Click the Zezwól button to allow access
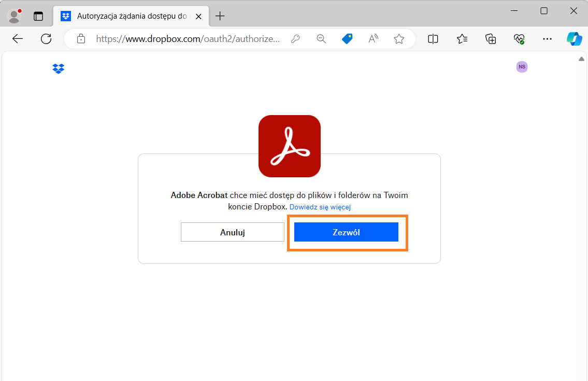 pos(346,232)
